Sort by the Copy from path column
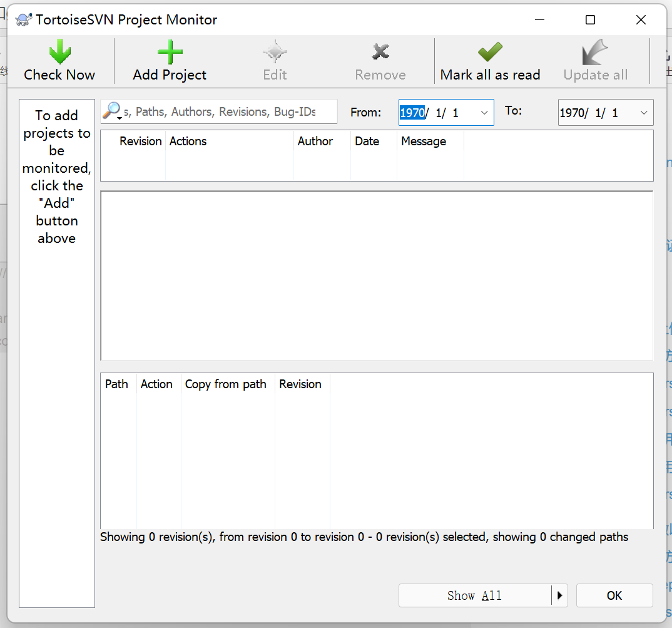Image resolution: width=672 pixels, height=628 pixels. 228,384
